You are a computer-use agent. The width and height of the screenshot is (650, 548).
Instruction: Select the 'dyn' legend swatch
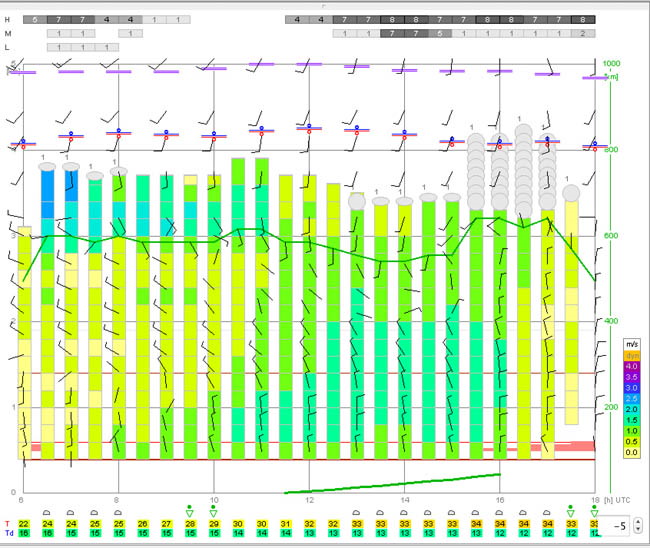[632, 356]
